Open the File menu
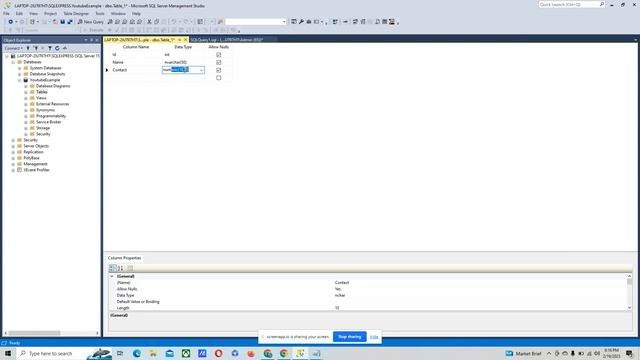640x360 pixels. [6, 13]
